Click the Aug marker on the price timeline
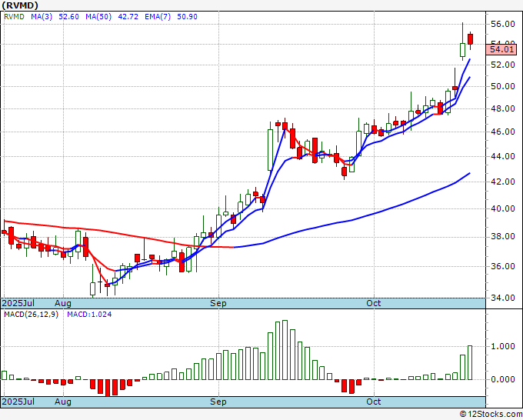Screen dimensions: 523x420 pyautogui.click(x=63, y=303)
